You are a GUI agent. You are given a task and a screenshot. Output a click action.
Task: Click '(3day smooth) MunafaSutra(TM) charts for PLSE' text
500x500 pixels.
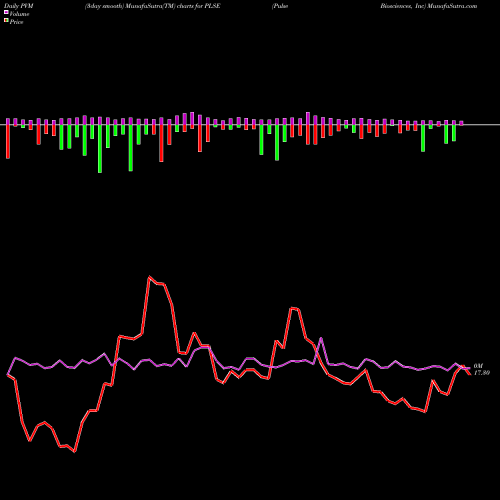click(152, 6)
